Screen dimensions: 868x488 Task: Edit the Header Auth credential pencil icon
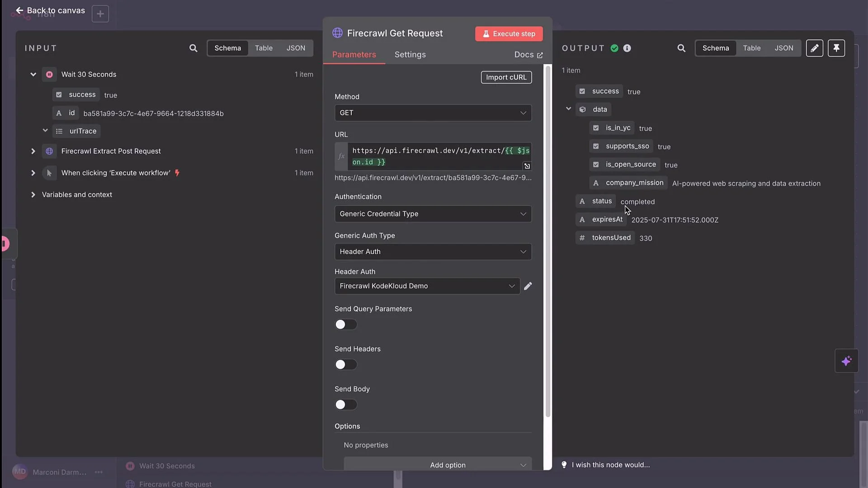tap(528, 286)
